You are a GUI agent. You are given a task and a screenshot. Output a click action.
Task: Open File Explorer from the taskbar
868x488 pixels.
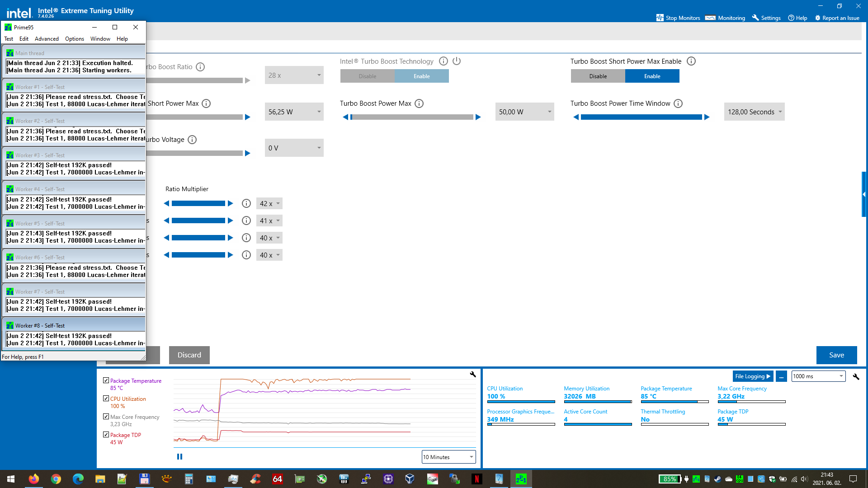pyautogui.click(x=100, y=479)
